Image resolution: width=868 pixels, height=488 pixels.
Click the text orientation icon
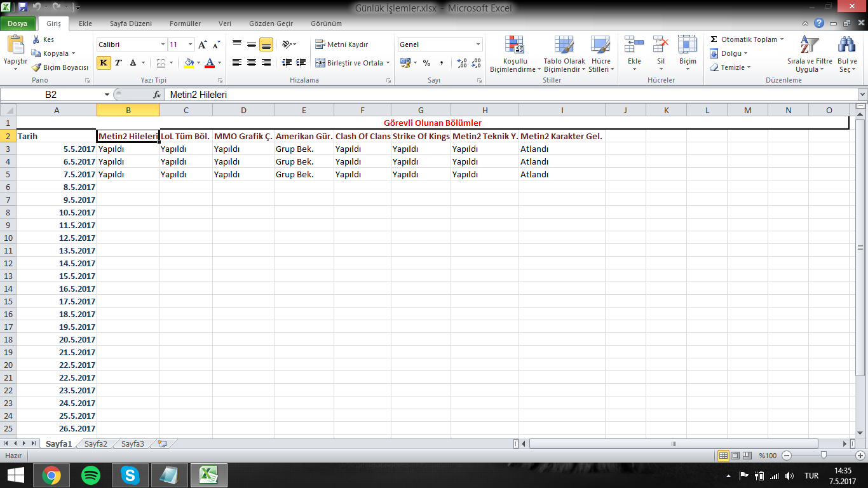tap(287, 44)
